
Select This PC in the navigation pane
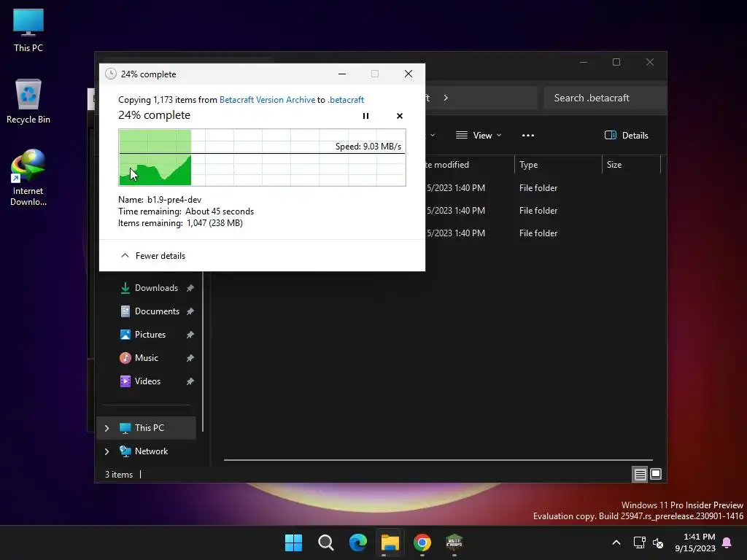(x=147, y=428)
